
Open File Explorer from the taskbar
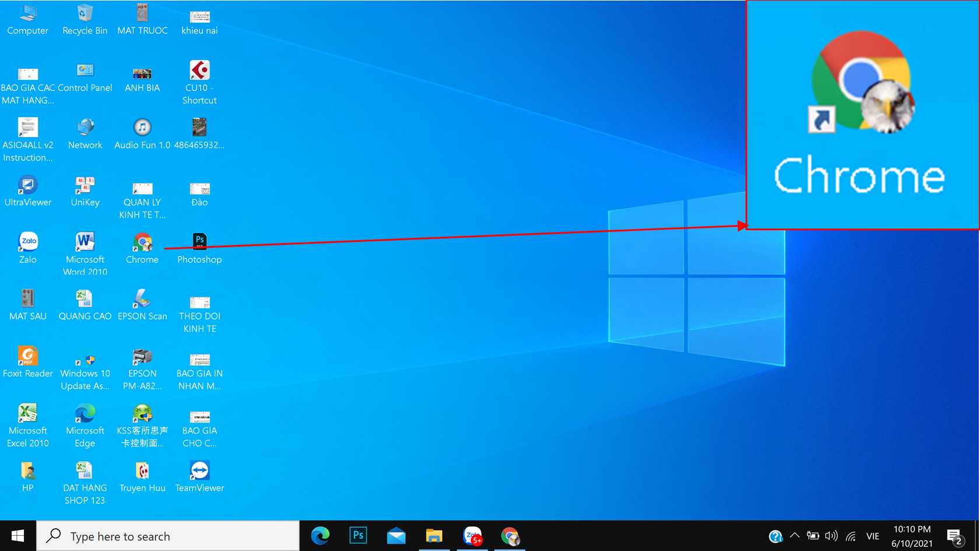coord(434,536)
